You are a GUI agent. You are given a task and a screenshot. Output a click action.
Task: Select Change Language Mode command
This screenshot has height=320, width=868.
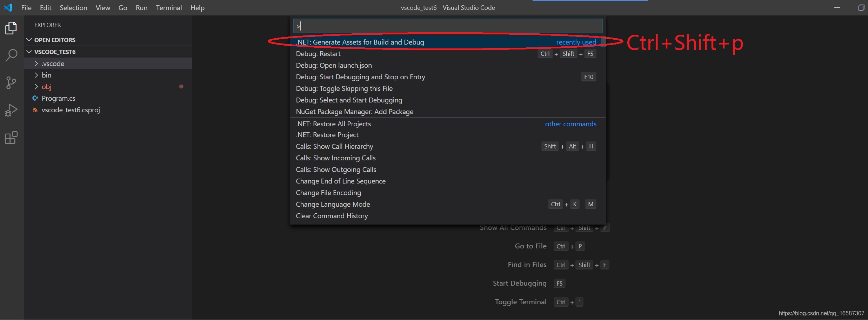tap(448, 204)
